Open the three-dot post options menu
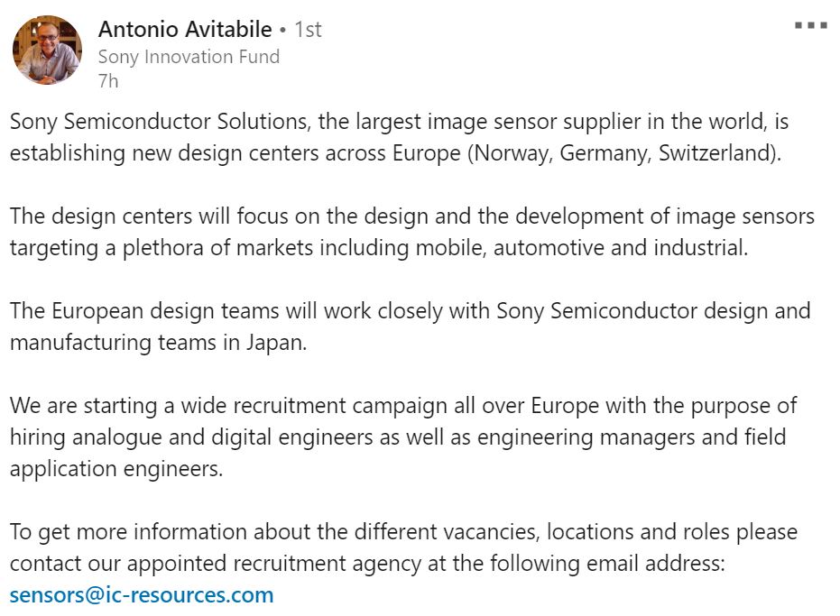This screenshot has width=840, height=616. [810, 25]
